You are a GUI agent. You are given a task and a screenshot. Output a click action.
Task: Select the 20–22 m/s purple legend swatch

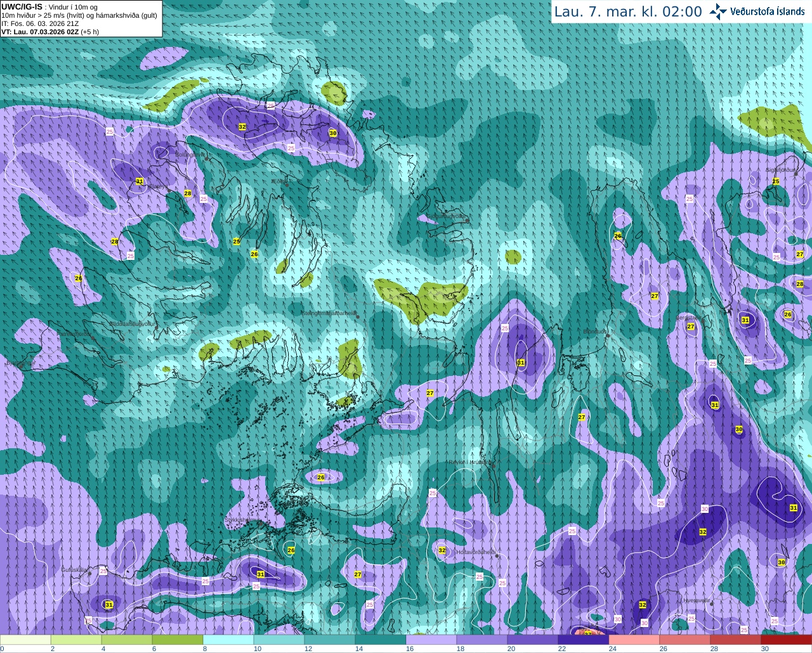[533, 640]
